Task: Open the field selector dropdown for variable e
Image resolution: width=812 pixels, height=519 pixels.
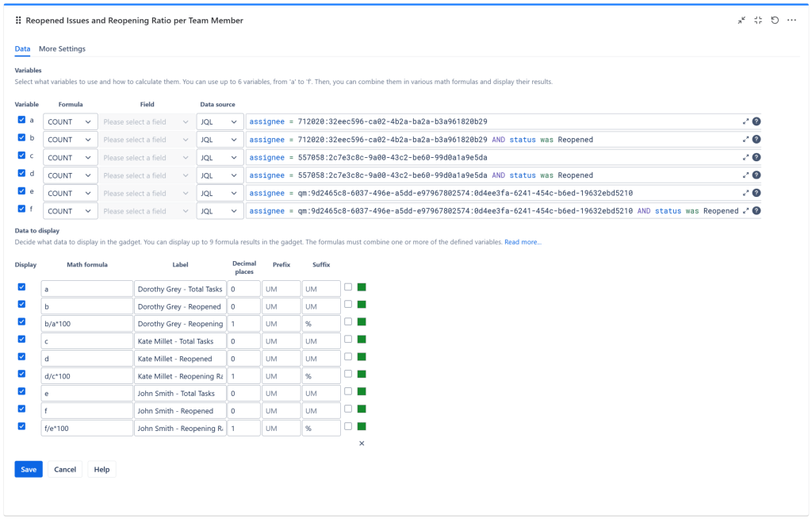Action: click(146, 194)
